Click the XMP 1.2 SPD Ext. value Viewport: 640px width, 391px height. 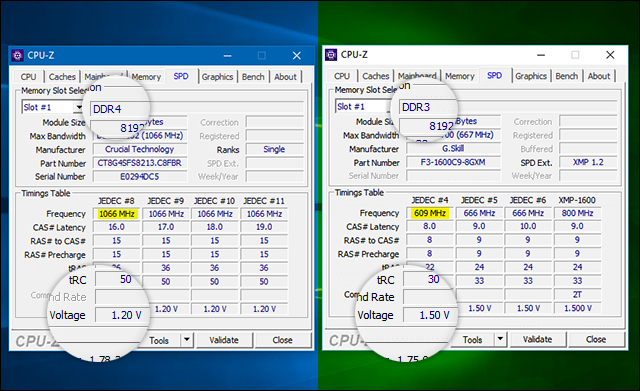point(588,162)
